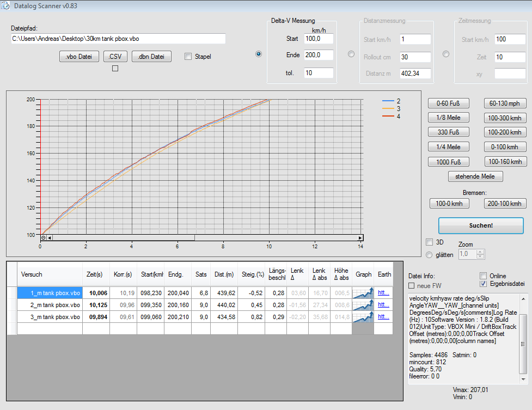This screenshot has width=532, height=410.
Task: Select the Distanzmessung radio button
Action: point(351,54)
